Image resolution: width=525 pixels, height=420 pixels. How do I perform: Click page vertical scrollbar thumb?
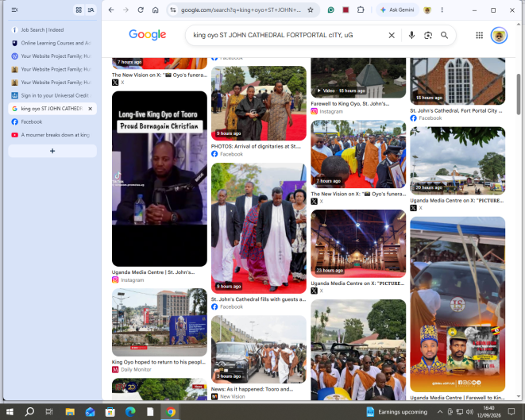pos(519,94)
